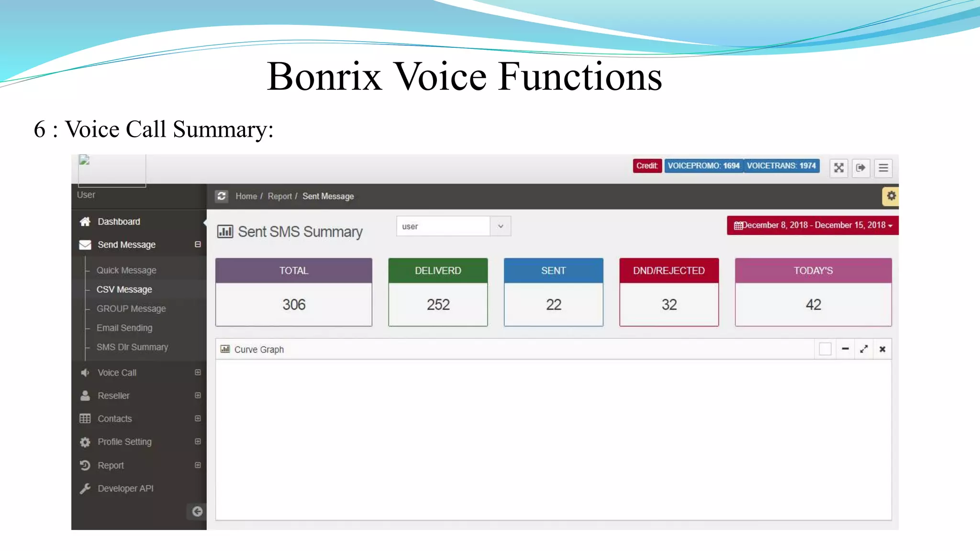Click the delivered value 252
Image resolution: width=980 pixels, height=551 pixels.
tap(438, 305)
